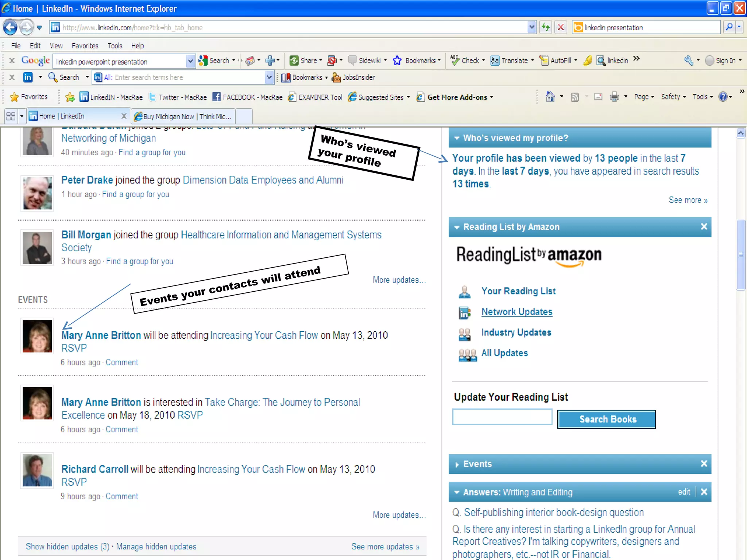Click the LinkedIn toolbar 'in' logo icon

(28, 77)
